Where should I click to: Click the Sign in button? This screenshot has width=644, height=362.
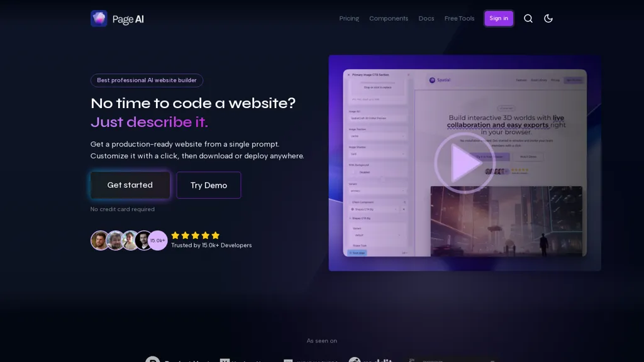pos(499,18)
